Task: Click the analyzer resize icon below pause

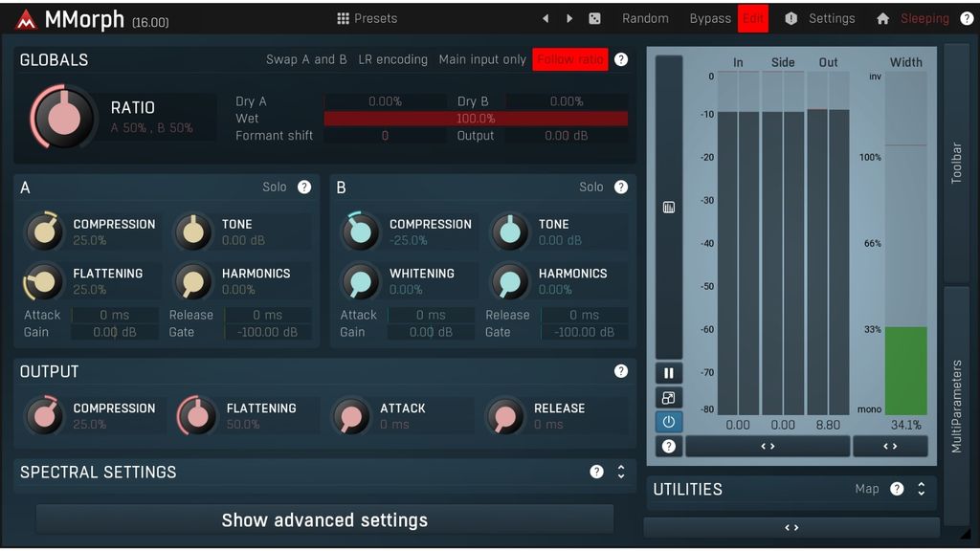Action: pos(668,397)
